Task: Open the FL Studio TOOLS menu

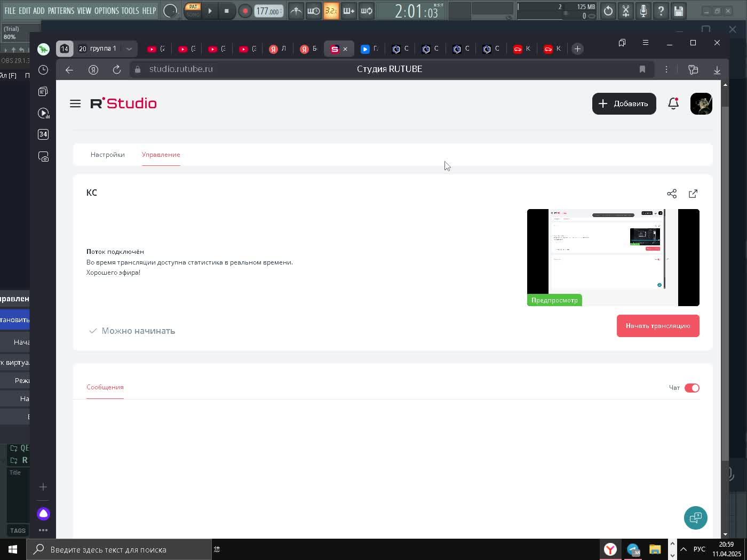Action: click(x=130, y=11)
